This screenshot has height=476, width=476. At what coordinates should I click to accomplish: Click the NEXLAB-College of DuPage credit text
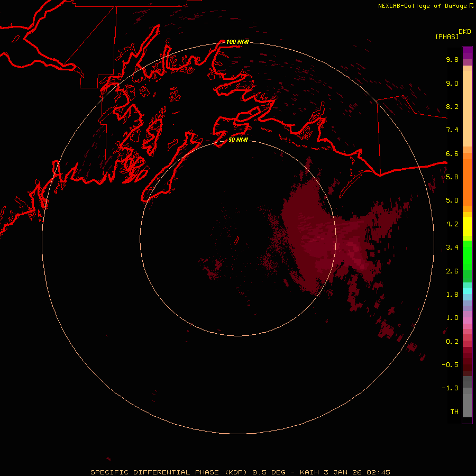click(422, 6)
